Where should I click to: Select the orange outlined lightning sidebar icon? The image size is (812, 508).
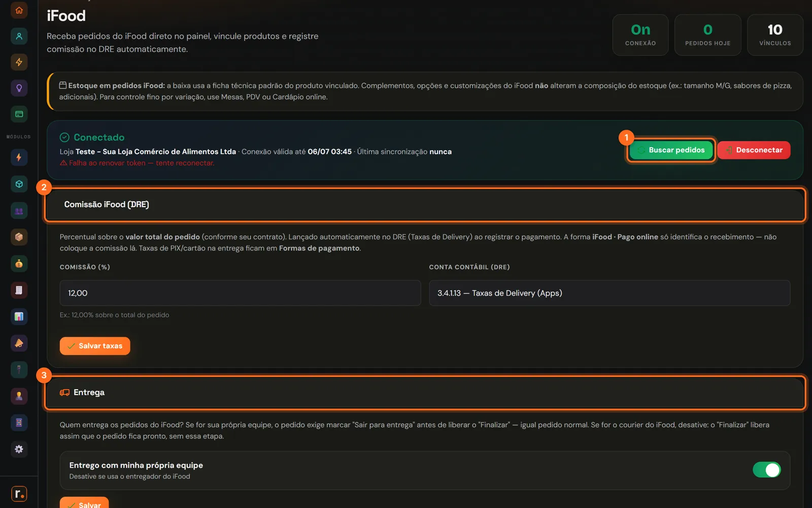pyautogui.click(x=19, y=62)
